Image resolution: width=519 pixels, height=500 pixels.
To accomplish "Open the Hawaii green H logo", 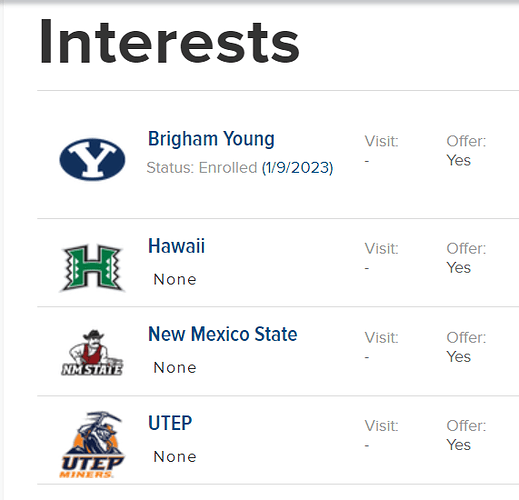I will point(92,268).
